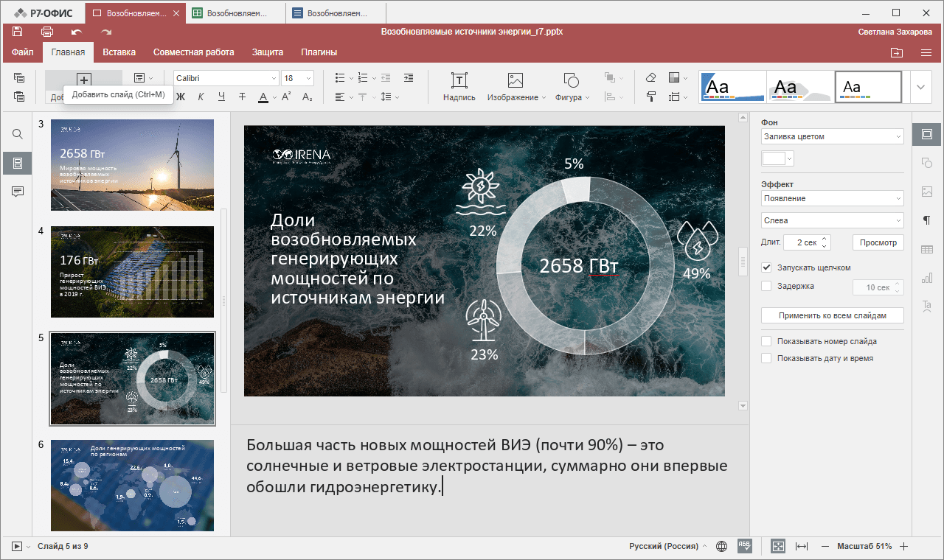This screenshot has height=560, width=944.
Task: Click the Просмотр preview button
Action: (x=878, y=242)
